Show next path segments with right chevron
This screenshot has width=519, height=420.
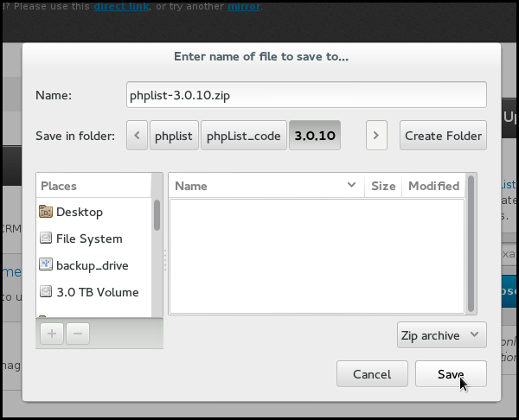pos(376,136)
